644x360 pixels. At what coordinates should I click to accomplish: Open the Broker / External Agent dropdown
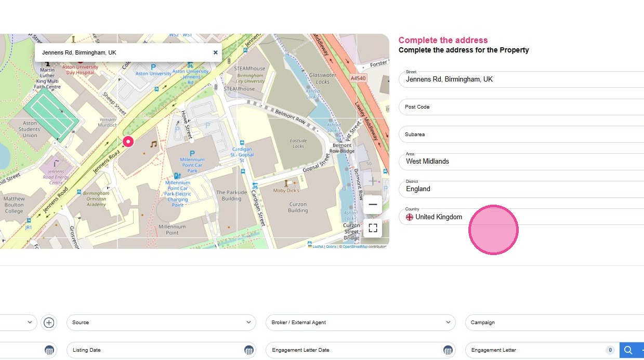[x=360, y=323]
